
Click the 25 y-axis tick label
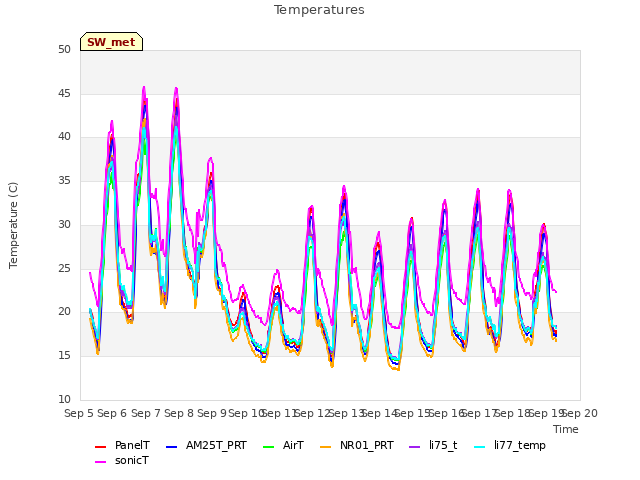coord(64,268)
